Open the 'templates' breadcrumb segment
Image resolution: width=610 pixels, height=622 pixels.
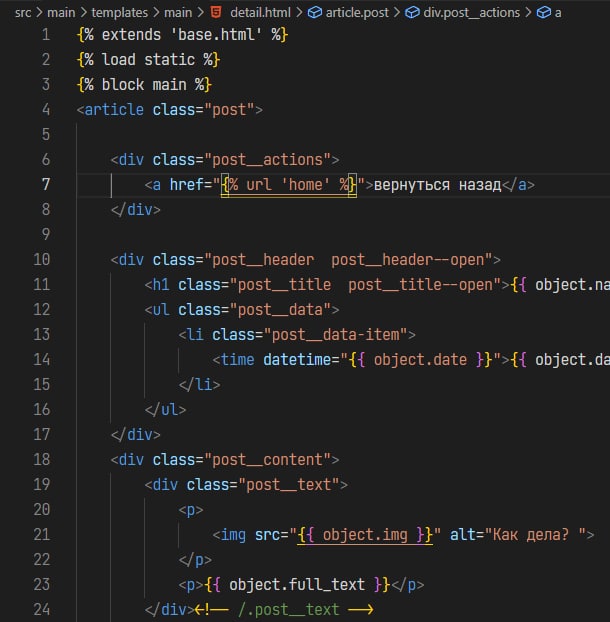119,13
